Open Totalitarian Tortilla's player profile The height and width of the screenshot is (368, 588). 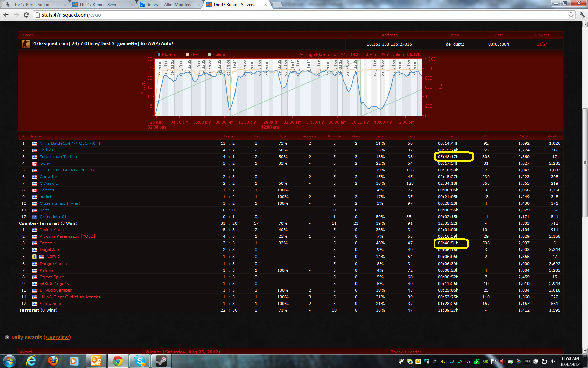tap(58, 157)
